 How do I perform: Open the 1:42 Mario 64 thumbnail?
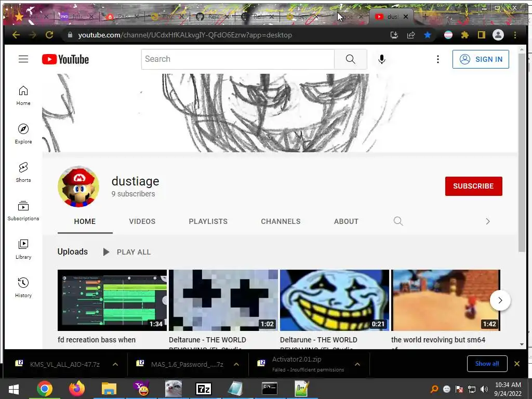click(x=445, y=300)
